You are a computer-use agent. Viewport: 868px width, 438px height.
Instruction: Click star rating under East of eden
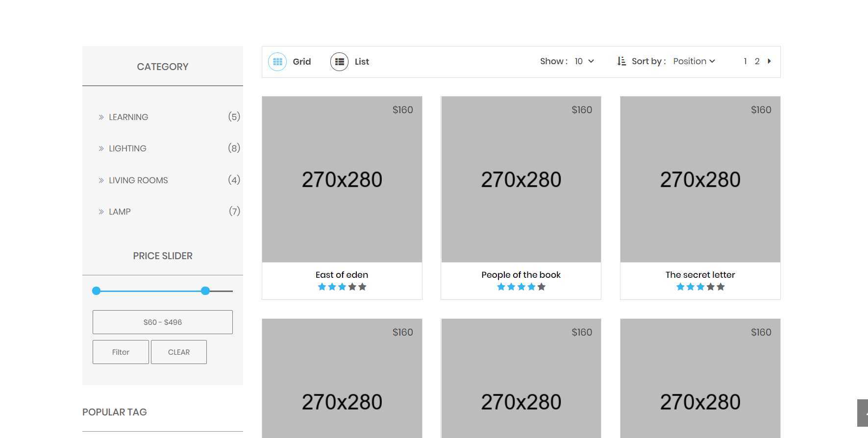(x=342, y=287)
